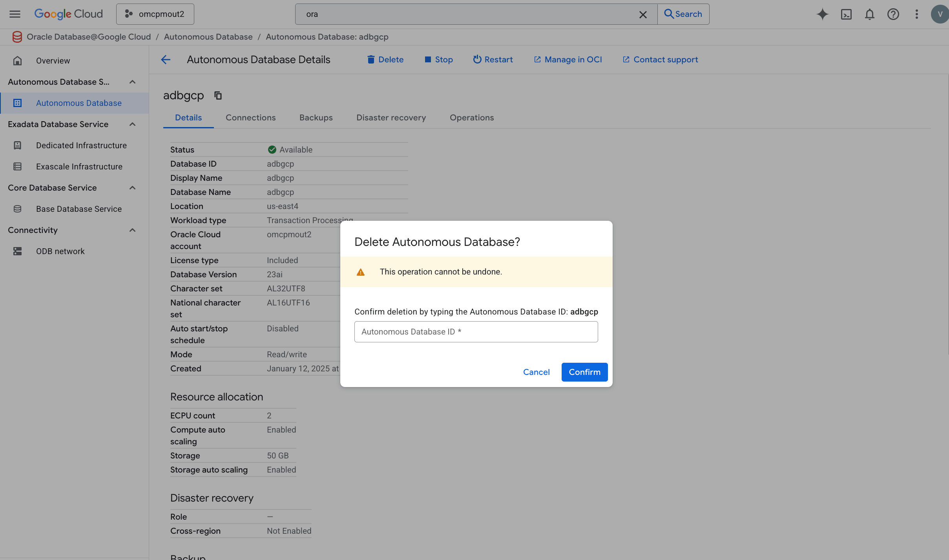Screen dimensions: 949x560
Task: Open the omcpmout2 project picker
Action: click(155, 14)
